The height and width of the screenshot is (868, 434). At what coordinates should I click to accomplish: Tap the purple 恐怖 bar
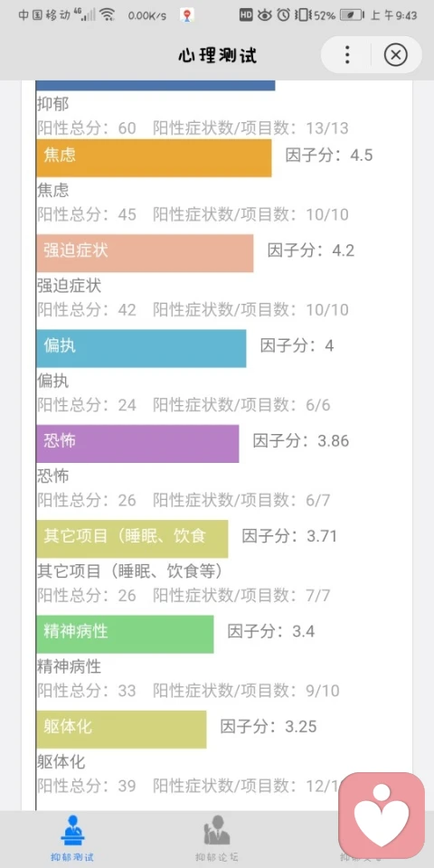point(137,443)
